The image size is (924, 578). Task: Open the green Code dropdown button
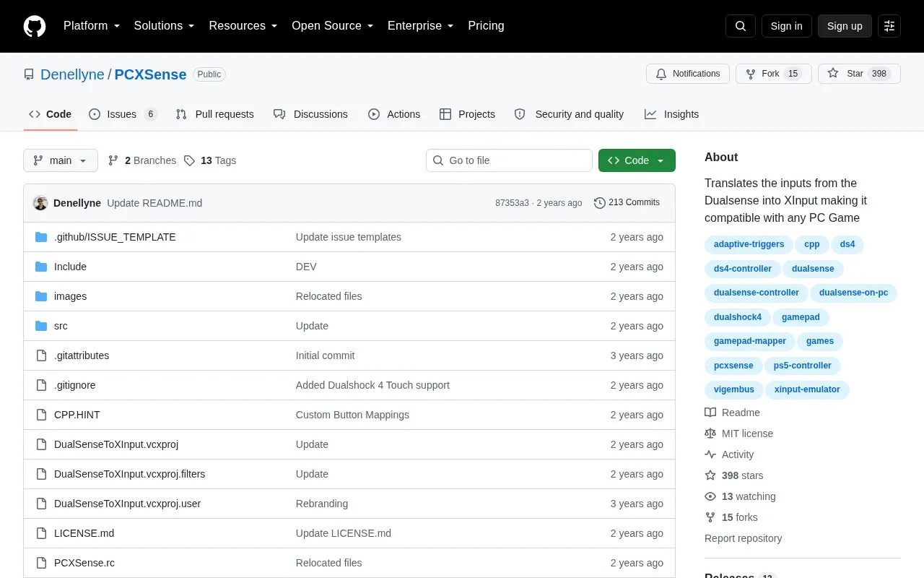pyautogui.click(x=637, y=160)
